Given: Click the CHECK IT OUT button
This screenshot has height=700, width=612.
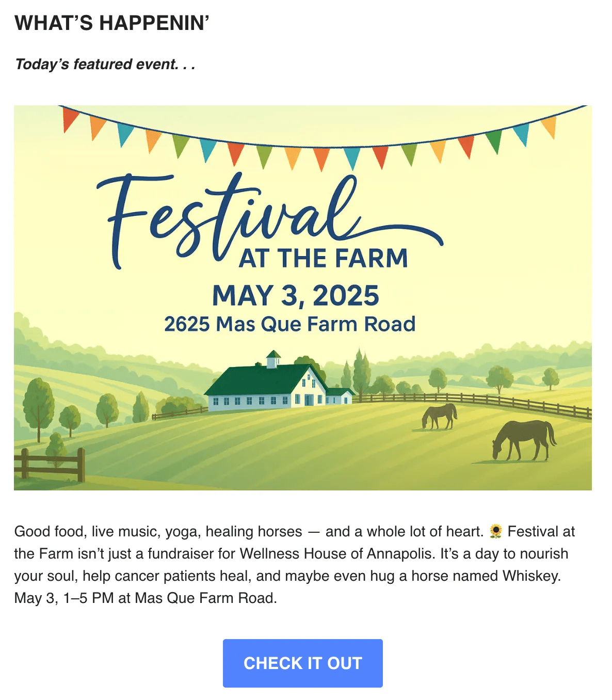Looking at the screenshot, I should (303, 663).
